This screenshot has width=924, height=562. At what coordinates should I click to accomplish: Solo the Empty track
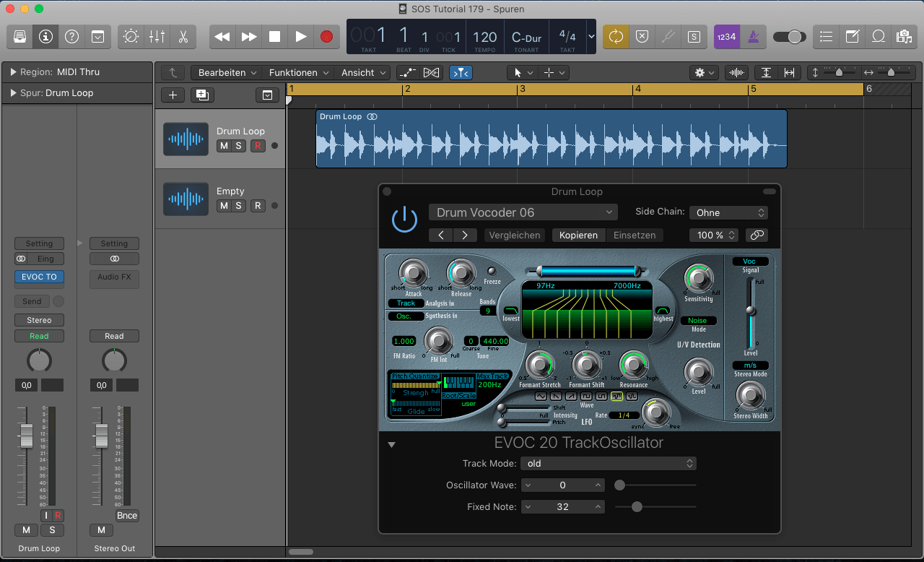click(x=238, y=206)
